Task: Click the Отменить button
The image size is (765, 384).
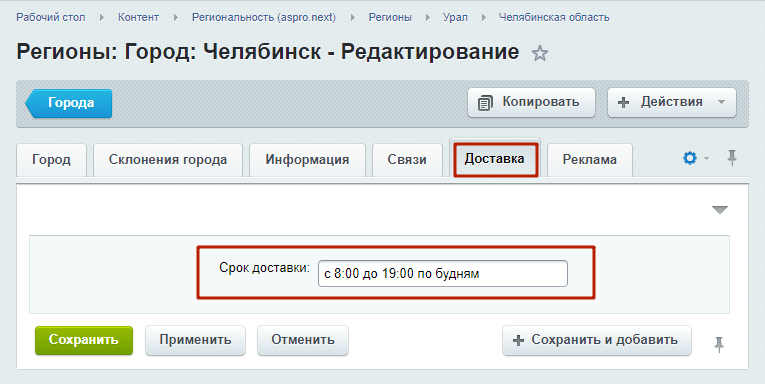Action: tap(303, 340)
